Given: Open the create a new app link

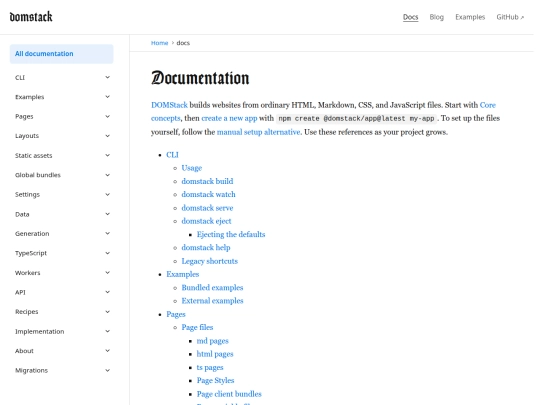Looking at the screenshot, I should (x=229, y=118).
